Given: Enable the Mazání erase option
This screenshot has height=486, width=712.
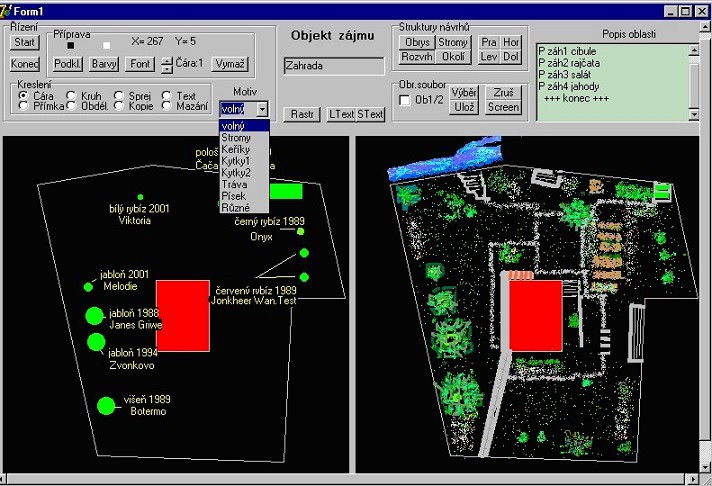Looking at the screenshot, I should [x=166, y=105].
